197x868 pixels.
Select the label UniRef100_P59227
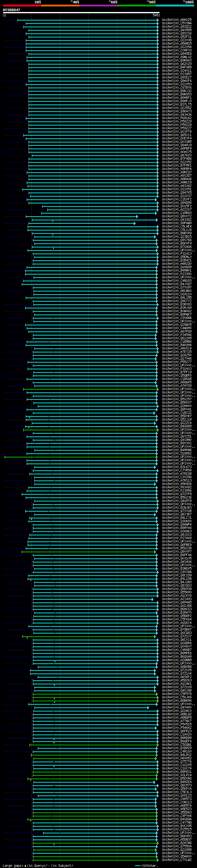click(x=177, y=128)
